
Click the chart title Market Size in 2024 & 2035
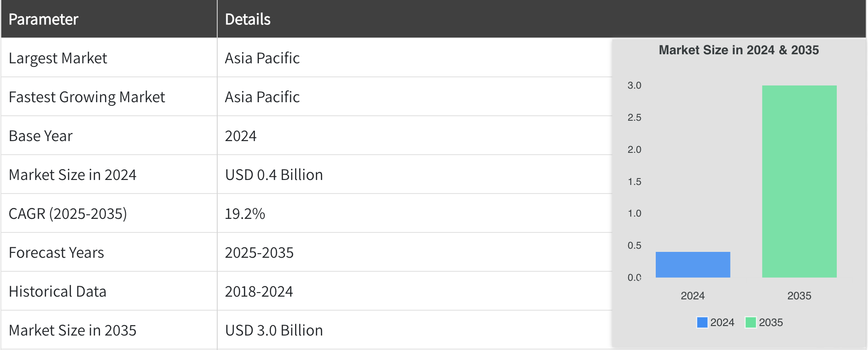tap(739, 50)
